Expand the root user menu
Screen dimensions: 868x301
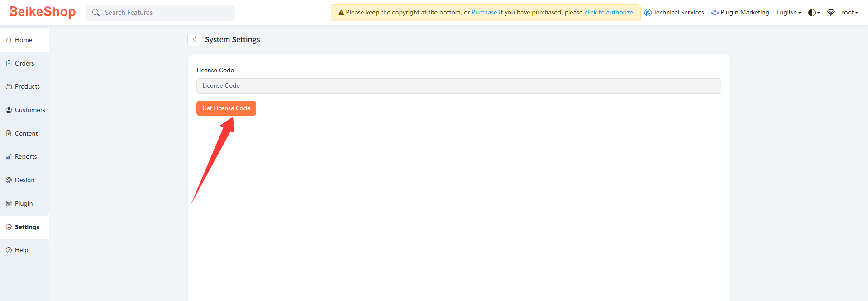coord(849,13)
